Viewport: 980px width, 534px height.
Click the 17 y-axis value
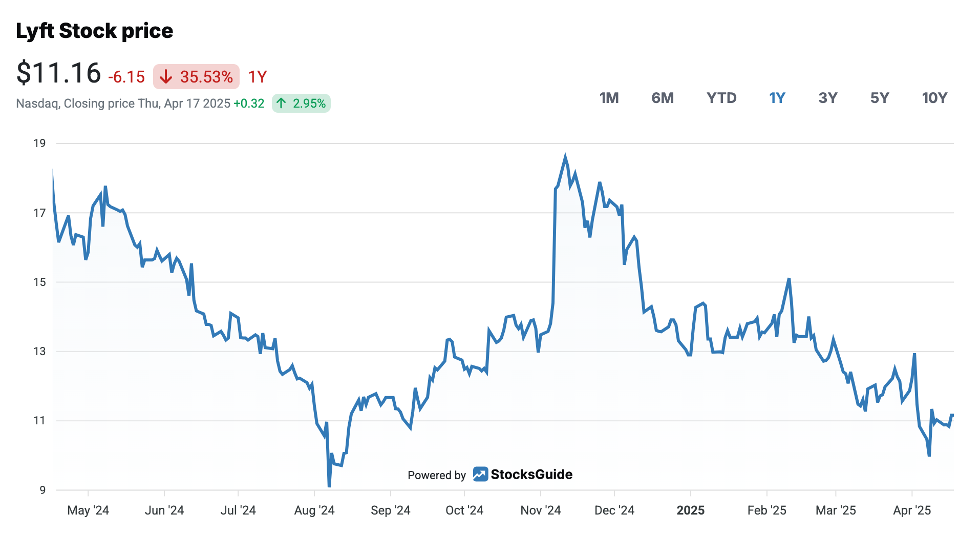point(39,213)
